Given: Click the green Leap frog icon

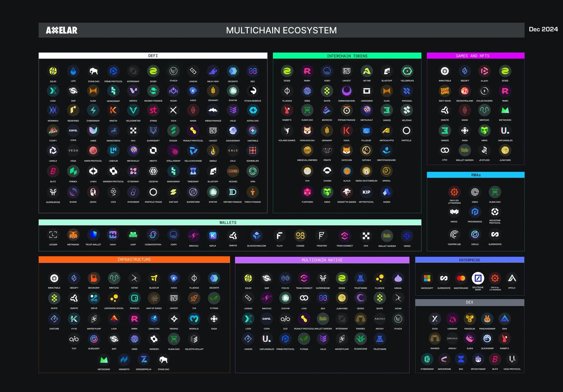Looking at the screenshot, I should 133,235.
